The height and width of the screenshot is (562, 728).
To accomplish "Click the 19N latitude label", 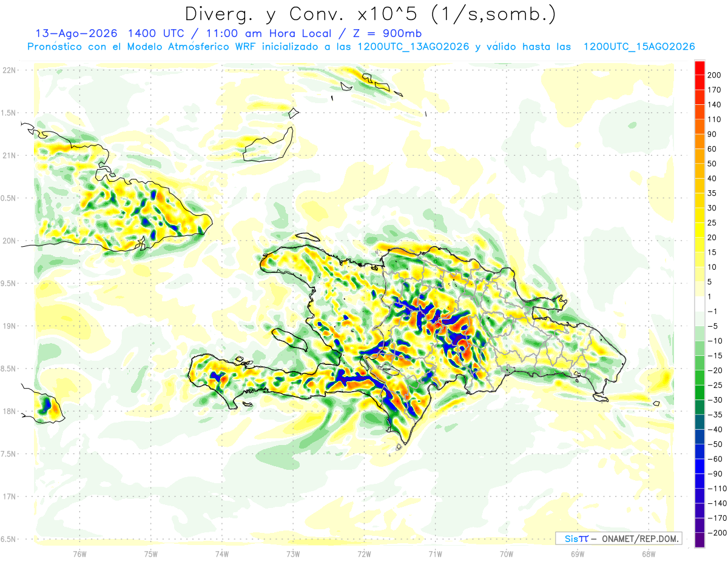I will [8, 326].
